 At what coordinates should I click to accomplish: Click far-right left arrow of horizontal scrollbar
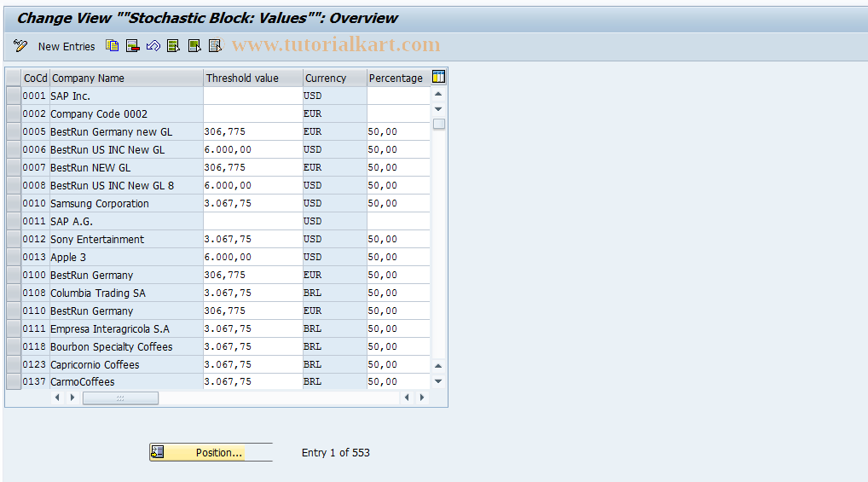(x=407, y=398)
